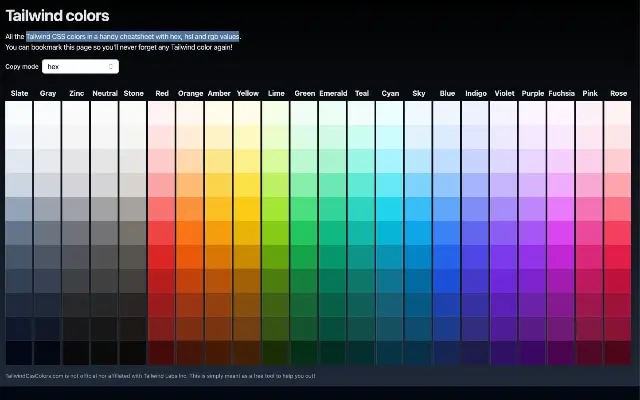Image resolution: width=640 pixels, height=400 pixels.
Task: Click the Yellow column header
Action: click(x=248, y=93)
